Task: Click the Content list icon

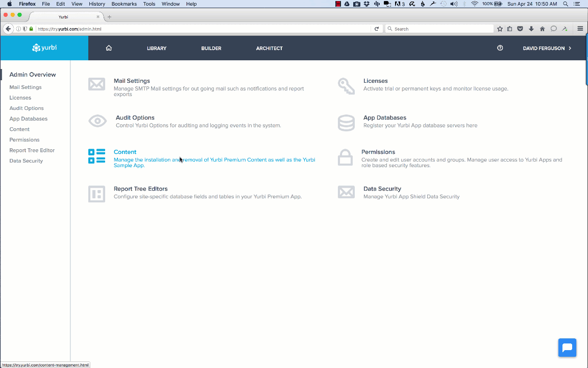Action: point(96,156)
